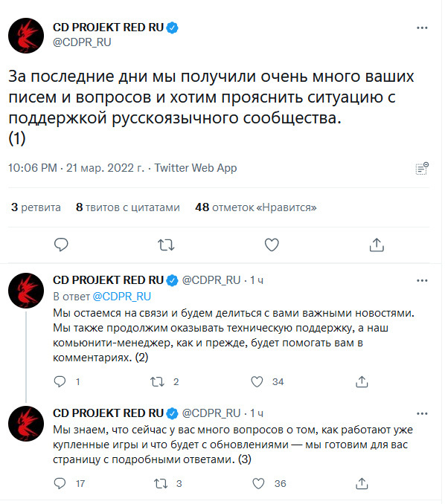View the 3 ретвита list
445x504 pixels.
pyautogui.click(x=36, y=207)
